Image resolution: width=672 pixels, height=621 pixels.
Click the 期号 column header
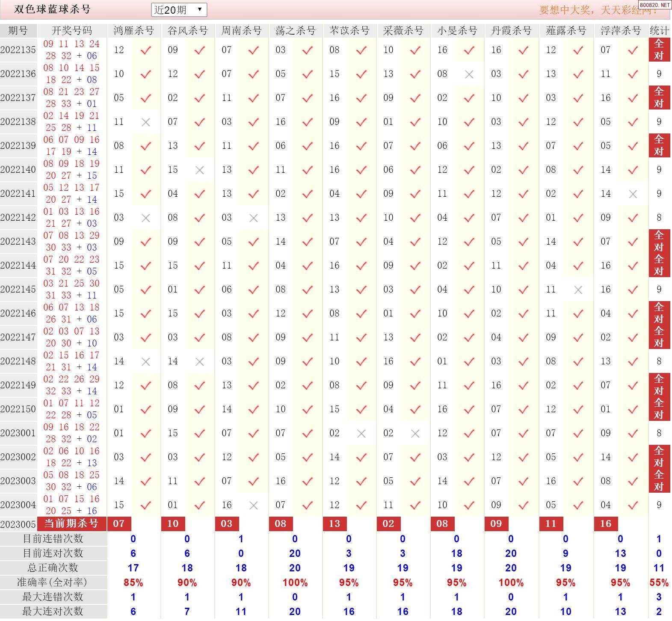(18, 31)
